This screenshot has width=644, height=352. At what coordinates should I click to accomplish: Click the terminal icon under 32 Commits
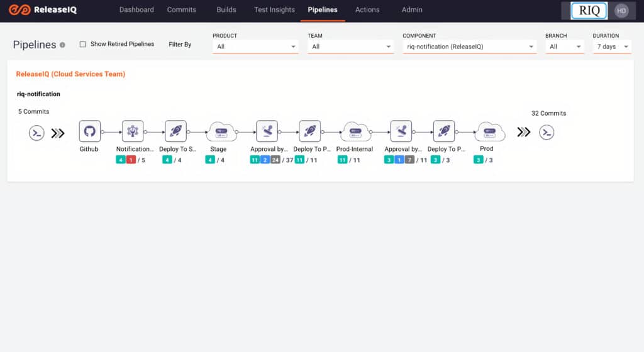tap(547, 133)
